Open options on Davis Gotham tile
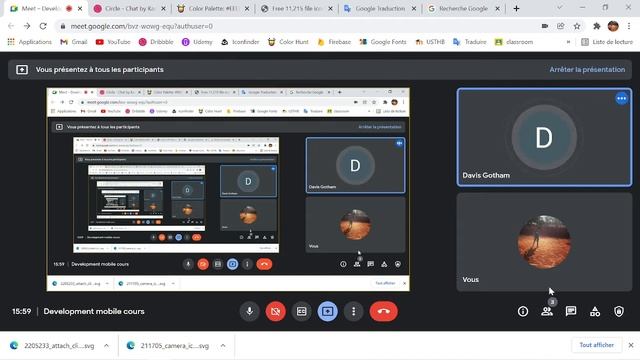The height and width of the screenshot is (360, 640). 622,98
